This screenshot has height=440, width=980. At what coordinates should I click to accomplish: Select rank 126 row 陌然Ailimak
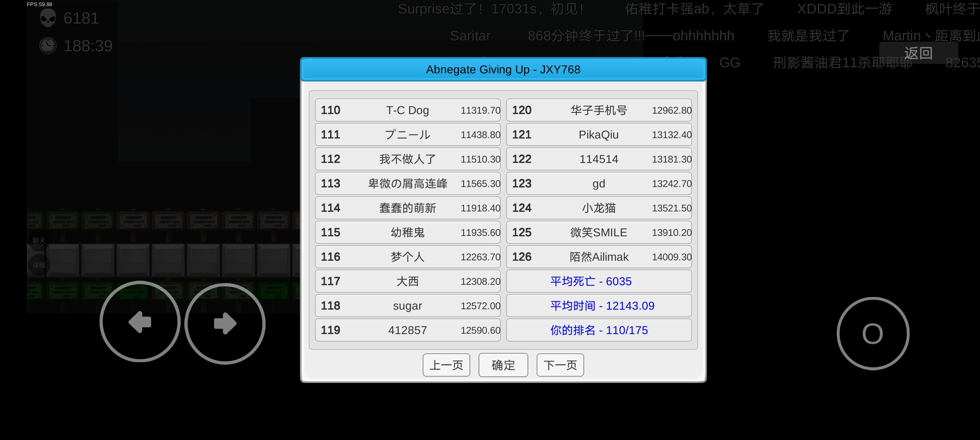[x=599, y=257]
